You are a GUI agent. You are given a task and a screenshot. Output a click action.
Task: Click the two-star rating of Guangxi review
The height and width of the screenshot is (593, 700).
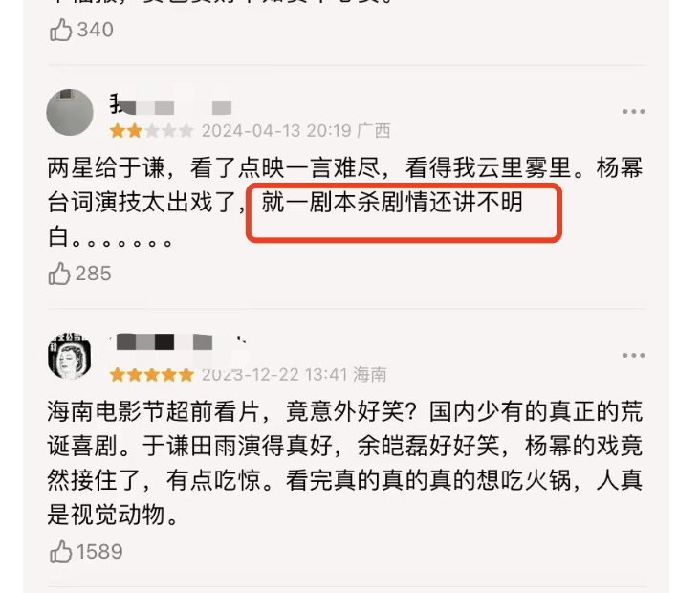[151, 131]
